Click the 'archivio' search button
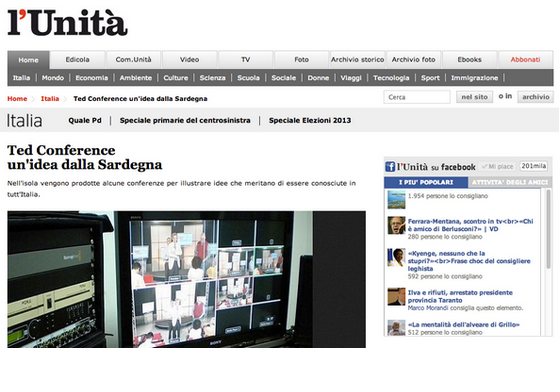 (536, 97)
